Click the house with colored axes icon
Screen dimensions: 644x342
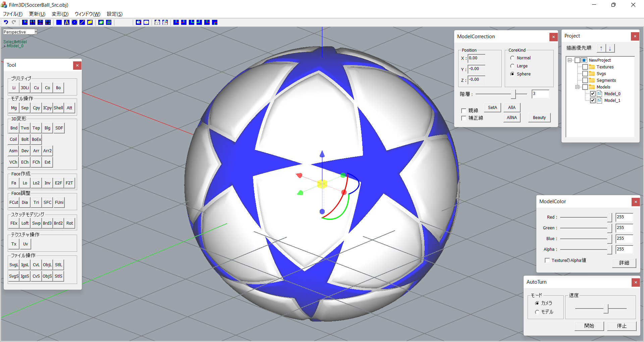pyautogui.click(x=165, y=22)
